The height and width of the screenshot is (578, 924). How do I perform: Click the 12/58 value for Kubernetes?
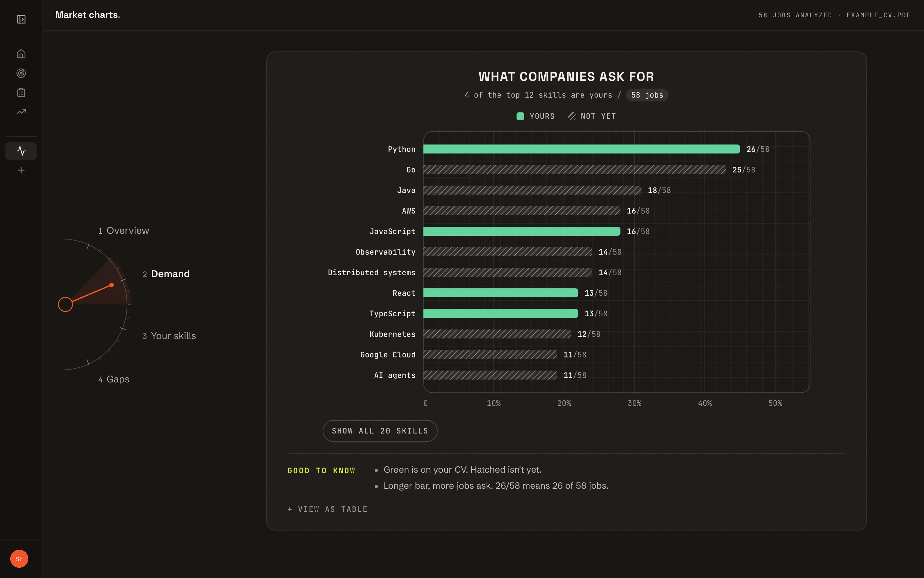tap(588, 334)
